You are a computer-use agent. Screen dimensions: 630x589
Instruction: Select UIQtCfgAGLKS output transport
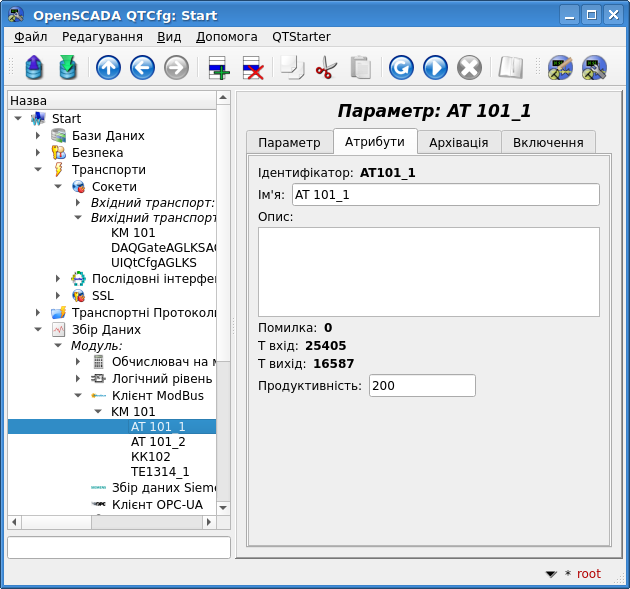[x=153, y=263]
